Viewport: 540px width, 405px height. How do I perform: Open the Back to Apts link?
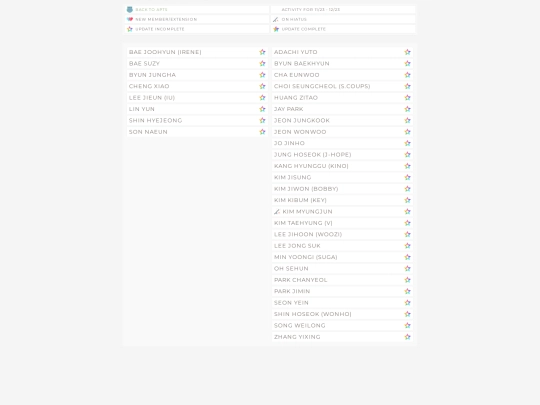(151, 10)
